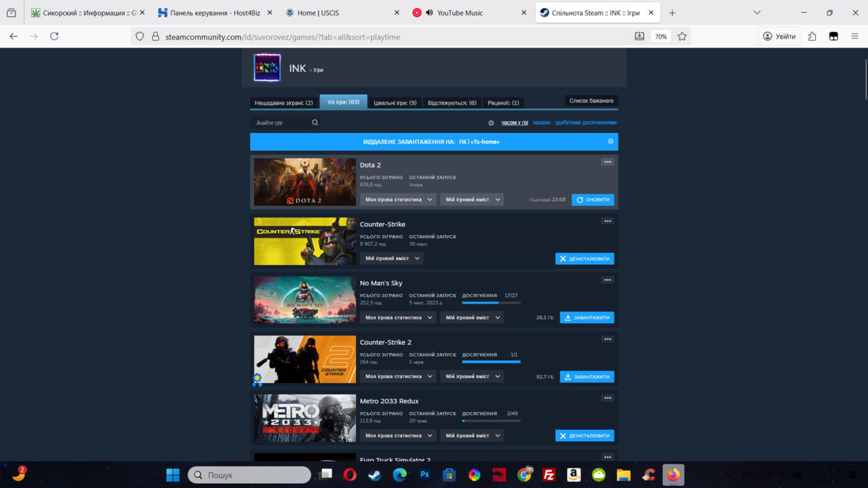Viewport: 868px width, 488px height.
Task: Click the 'Оновити' button for Dota 2
Action: click(593, 199)
